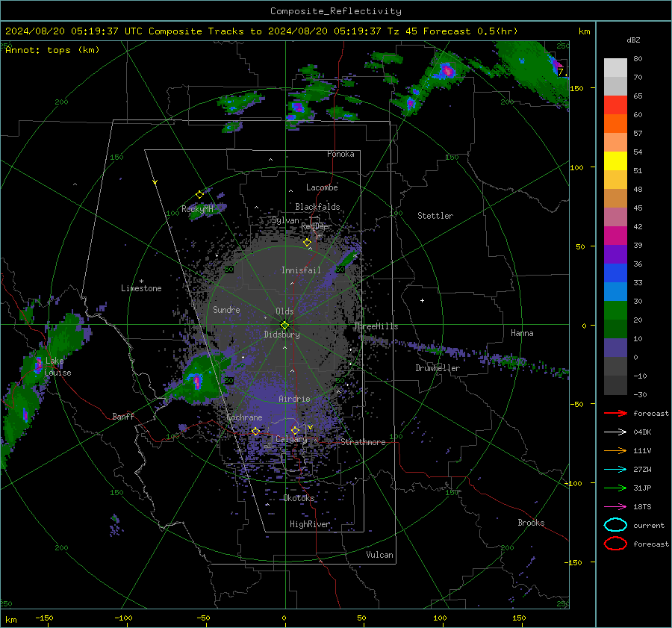Click the Calgary city label
The width and height of the screenshot is (672, 628).
coord(291,439)
